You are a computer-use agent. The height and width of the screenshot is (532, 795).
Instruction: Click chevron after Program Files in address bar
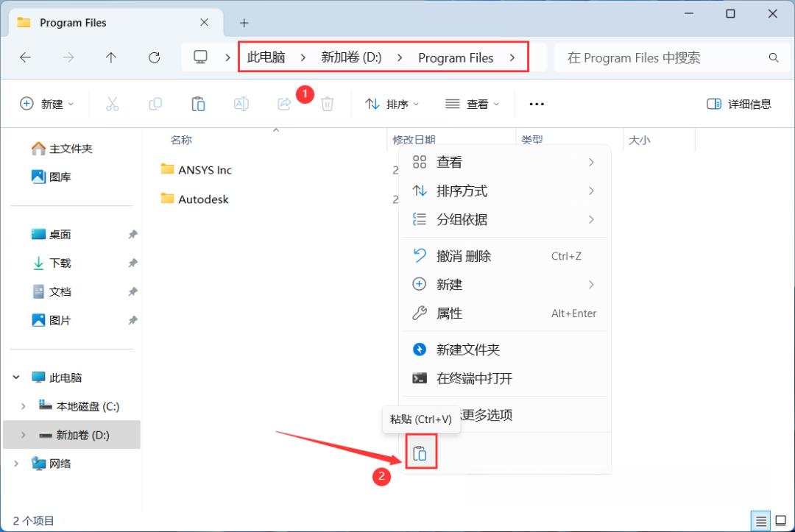coord(512,57)
